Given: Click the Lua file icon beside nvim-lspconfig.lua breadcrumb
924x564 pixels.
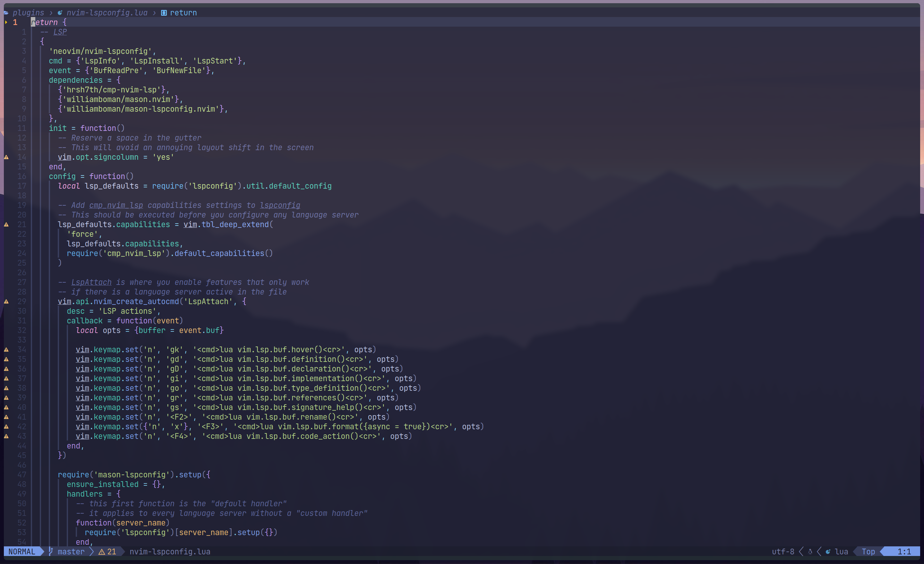Looking at the screenshot, I should [60, 13].
